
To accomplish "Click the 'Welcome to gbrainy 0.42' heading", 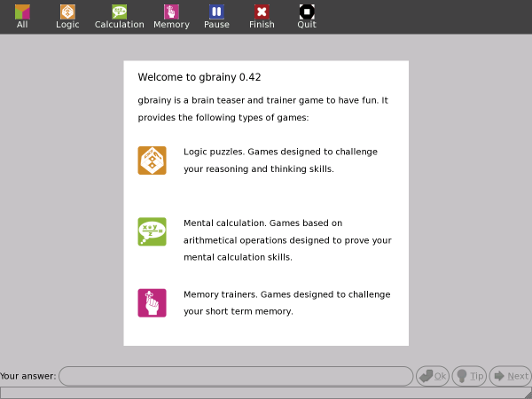I will point(199,77).
